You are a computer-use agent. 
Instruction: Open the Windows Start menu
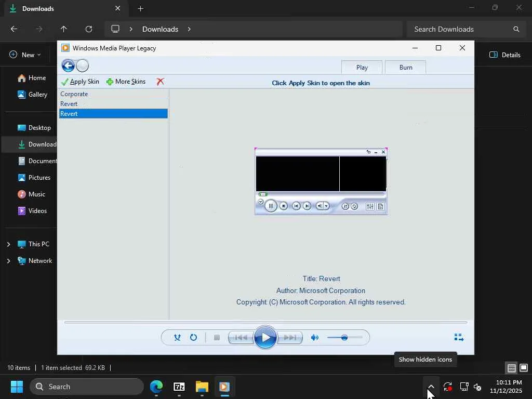click(x=17, y=387)
